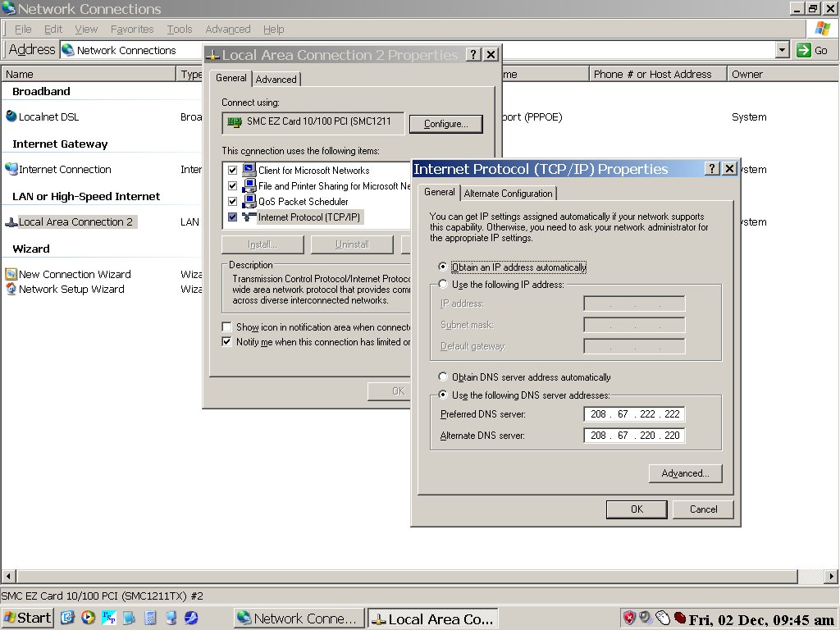Select Obtain an IP address automatically

coord(442,267)
